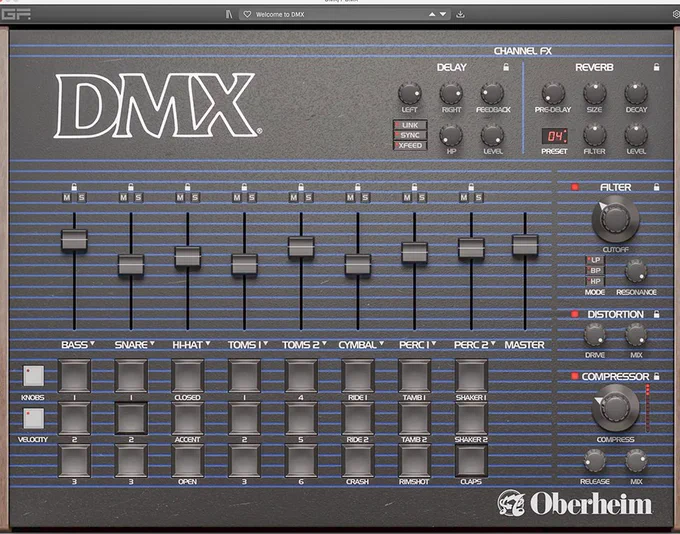
Task: Click the GForce logo in top bar
Action: 16,14
